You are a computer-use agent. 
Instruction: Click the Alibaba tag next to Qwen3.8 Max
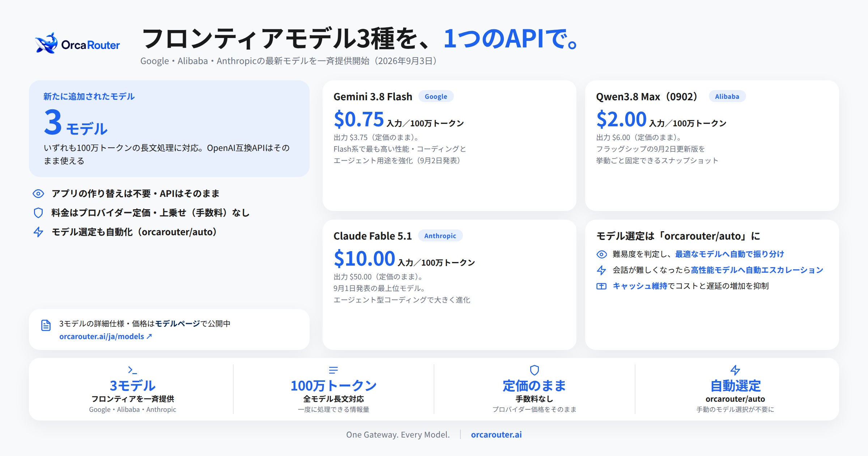[727, 97]
